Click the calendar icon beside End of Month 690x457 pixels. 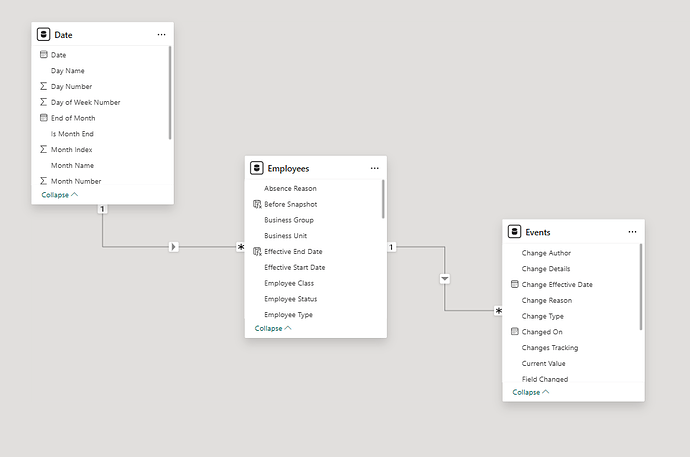[43, 118]
